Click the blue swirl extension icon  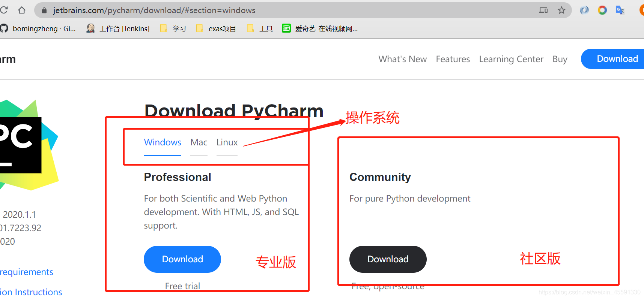584,10
